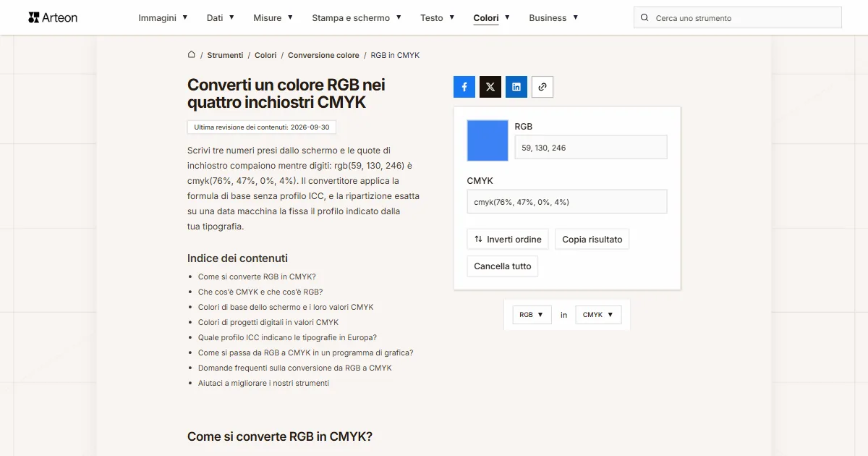Open the Misure menu

click(x=268, y=17)
